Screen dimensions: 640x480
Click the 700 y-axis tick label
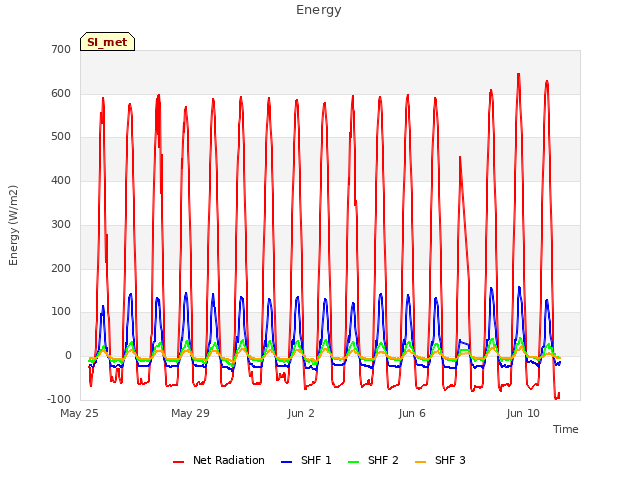pos(61,50)
